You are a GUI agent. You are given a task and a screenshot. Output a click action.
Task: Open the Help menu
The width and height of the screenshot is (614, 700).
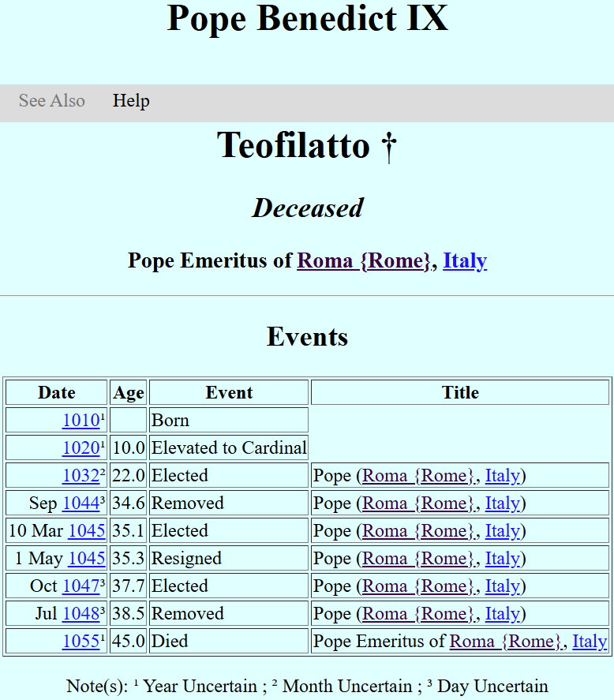click(131, 100)
